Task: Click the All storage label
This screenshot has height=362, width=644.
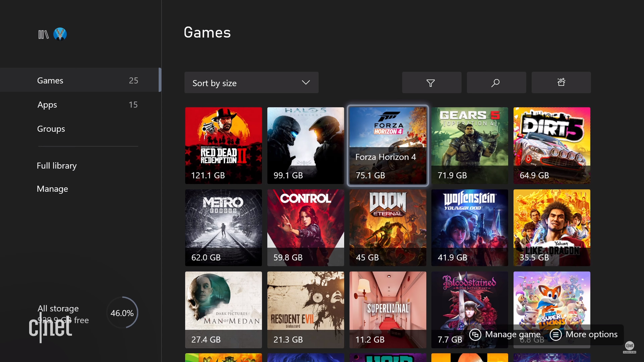Action: tap(58, 309)
